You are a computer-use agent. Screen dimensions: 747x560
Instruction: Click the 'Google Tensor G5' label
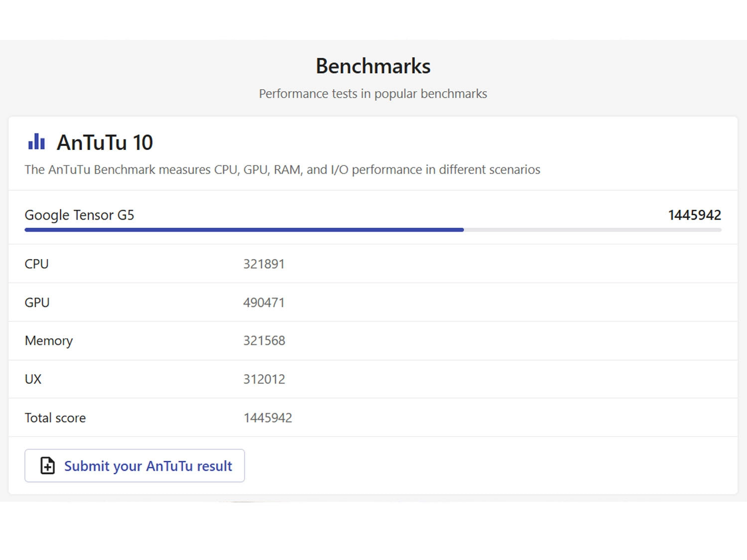80,215
